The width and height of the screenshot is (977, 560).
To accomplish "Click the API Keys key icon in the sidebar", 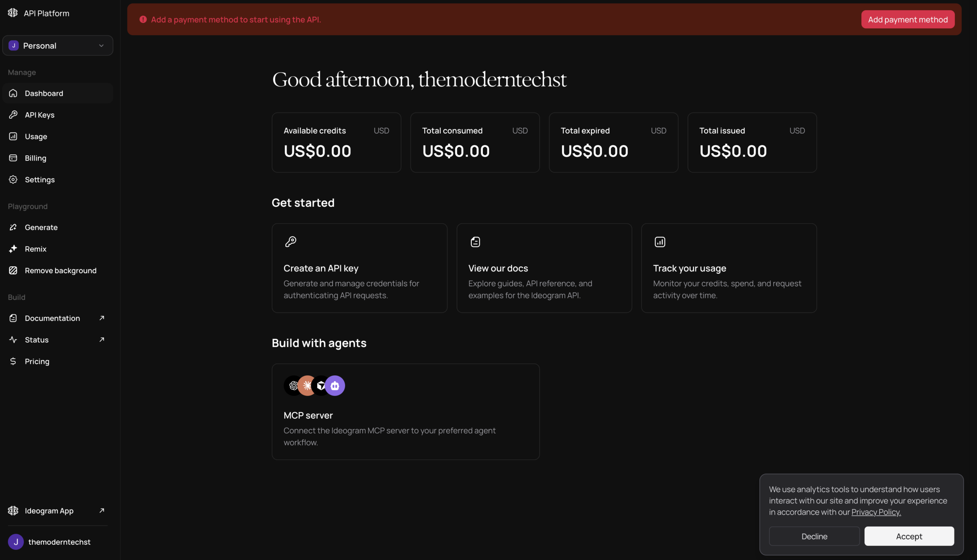I will click(x=13, y=114).
